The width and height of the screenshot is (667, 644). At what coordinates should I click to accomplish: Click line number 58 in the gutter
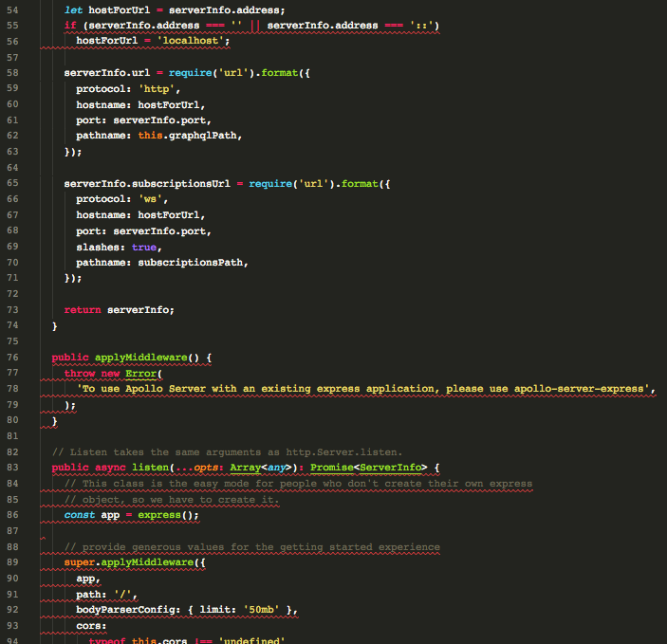pos(12,73)
